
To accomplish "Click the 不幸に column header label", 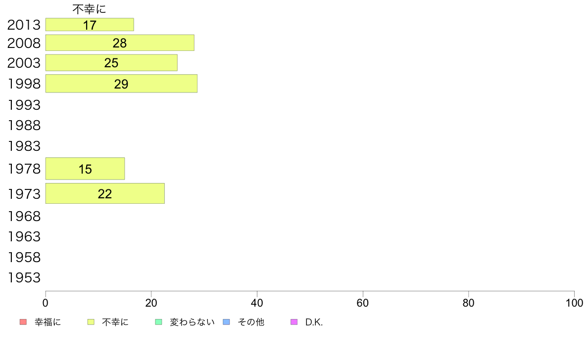I will coord(89,9).
